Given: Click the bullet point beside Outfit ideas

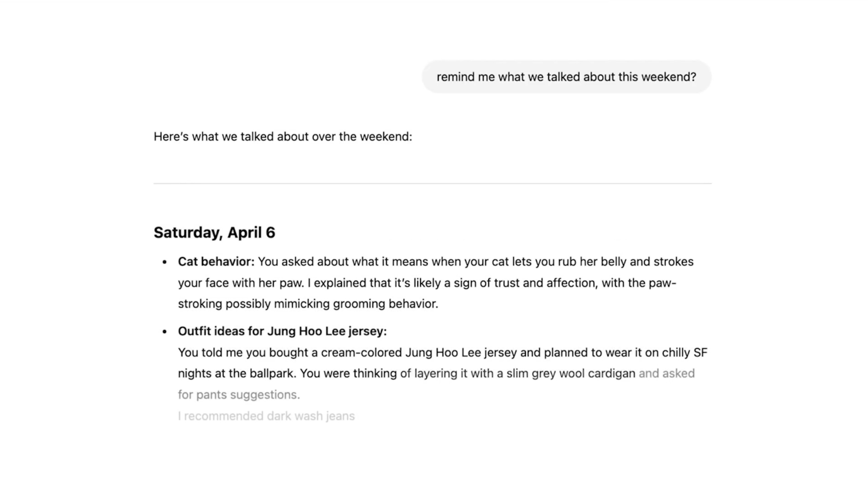Looking at the screenshot, I should point(165,331).
